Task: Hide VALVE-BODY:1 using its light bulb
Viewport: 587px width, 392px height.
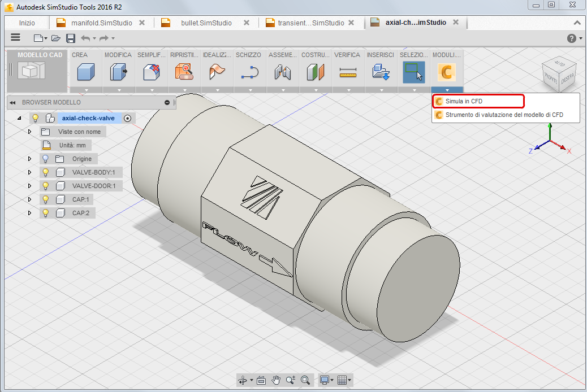Action: [x=46, y=172]
